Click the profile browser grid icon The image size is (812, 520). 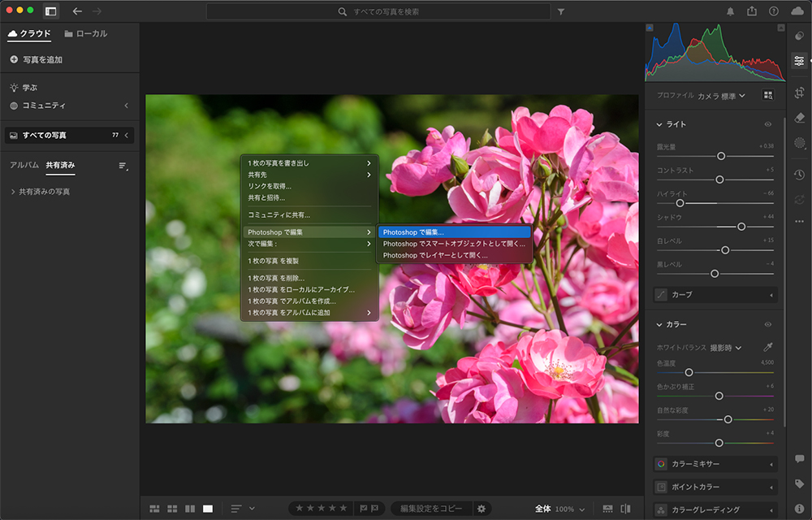click(767, 95)
